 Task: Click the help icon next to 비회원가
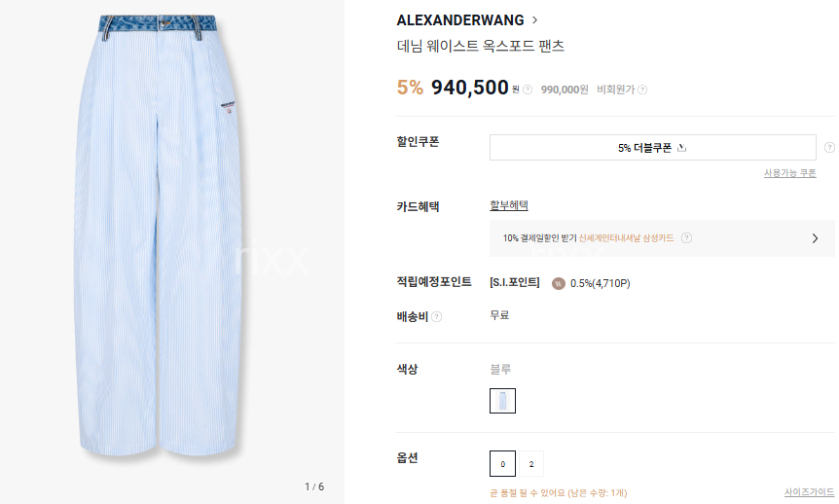tap(642, 90)
